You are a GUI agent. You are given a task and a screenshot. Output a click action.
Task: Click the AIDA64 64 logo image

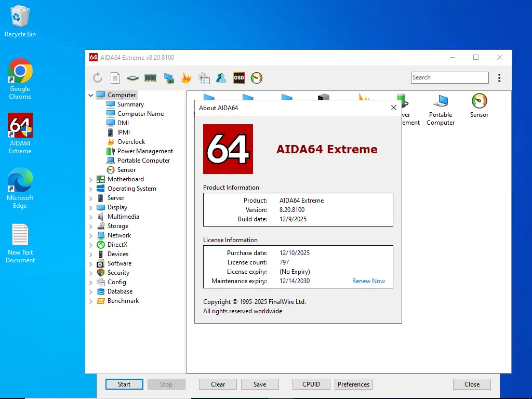click(x=228, y=149)
